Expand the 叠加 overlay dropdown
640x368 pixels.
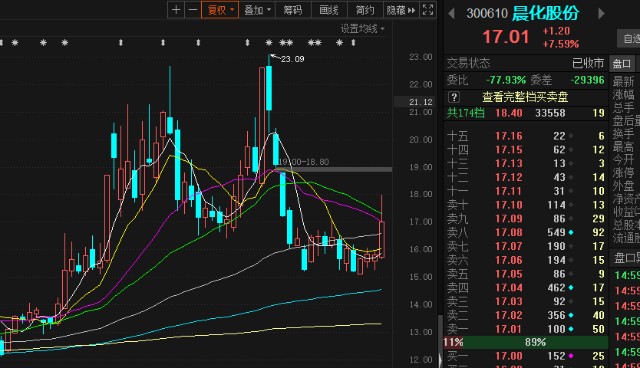point(257,10)
